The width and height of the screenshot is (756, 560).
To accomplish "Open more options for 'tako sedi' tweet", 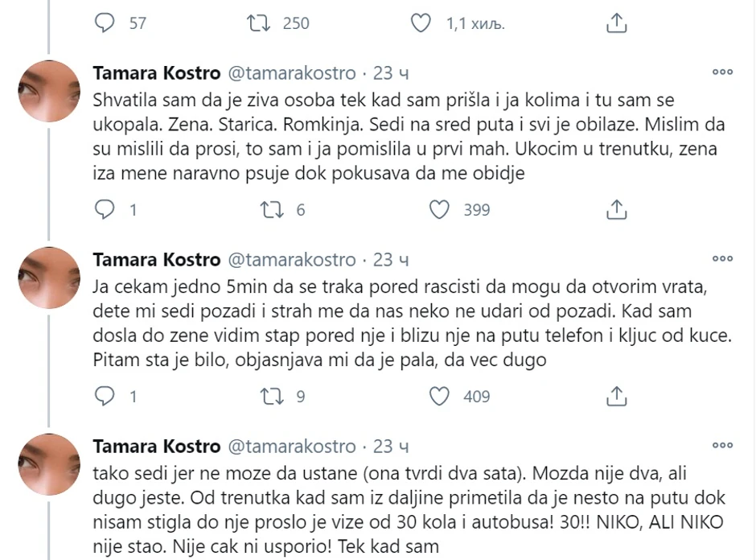I will click(722, 445).
